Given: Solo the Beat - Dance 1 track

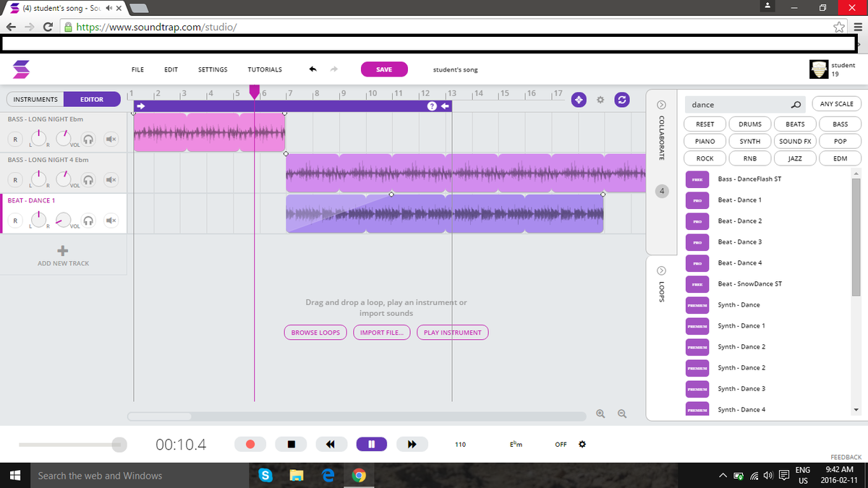Looking at the screenshot, I should click(x=88, y=220).
